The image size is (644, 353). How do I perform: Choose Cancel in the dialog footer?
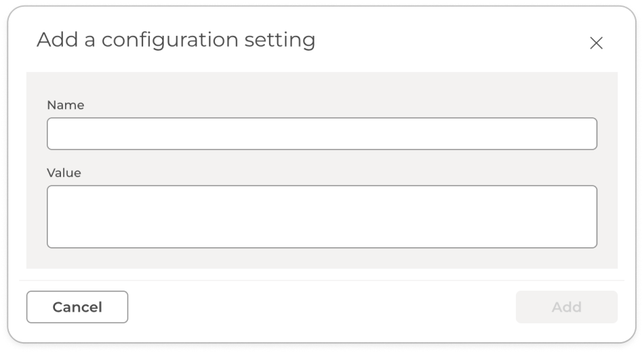77,307
